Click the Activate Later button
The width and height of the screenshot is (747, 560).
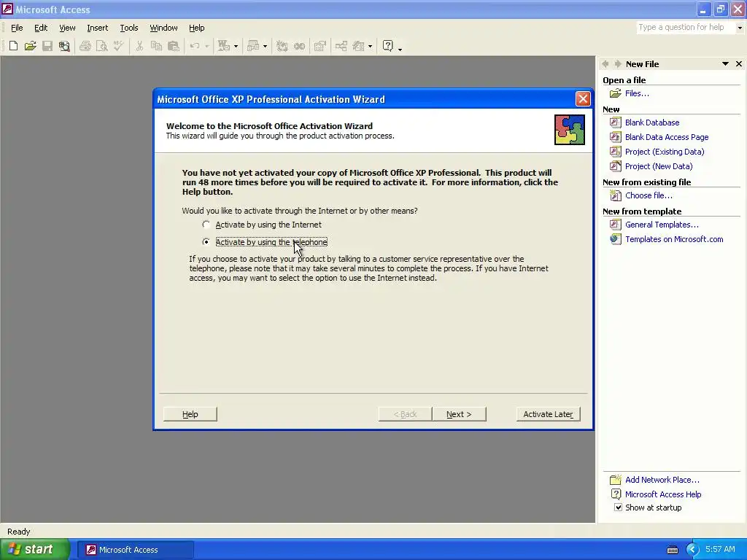pyautogui.click(x=548, y=414)
